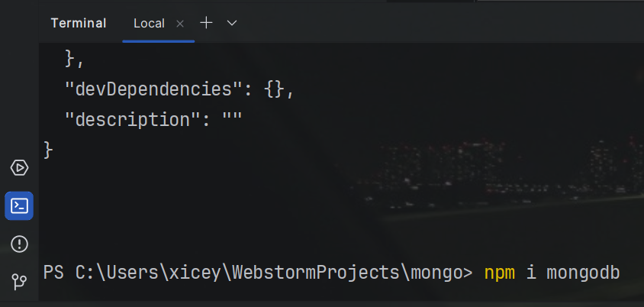644x307 pixels.
Task: Close the Local terminal tab
Action: click(x=180, y=24)
